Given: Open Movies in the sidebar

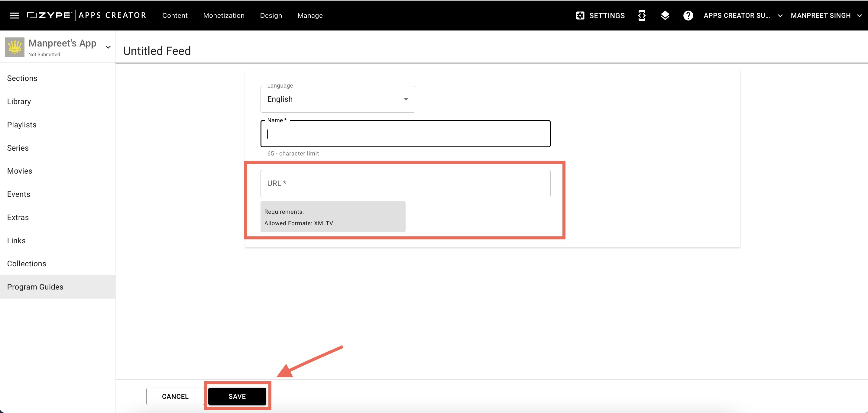Looking at the screenshot, I should tap(58, 171).
